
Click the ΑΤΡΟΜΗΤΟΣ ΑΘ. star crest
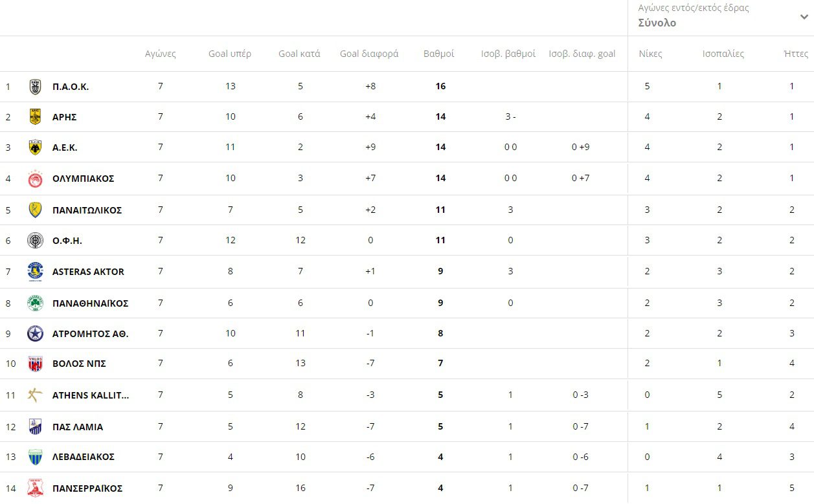36,334
